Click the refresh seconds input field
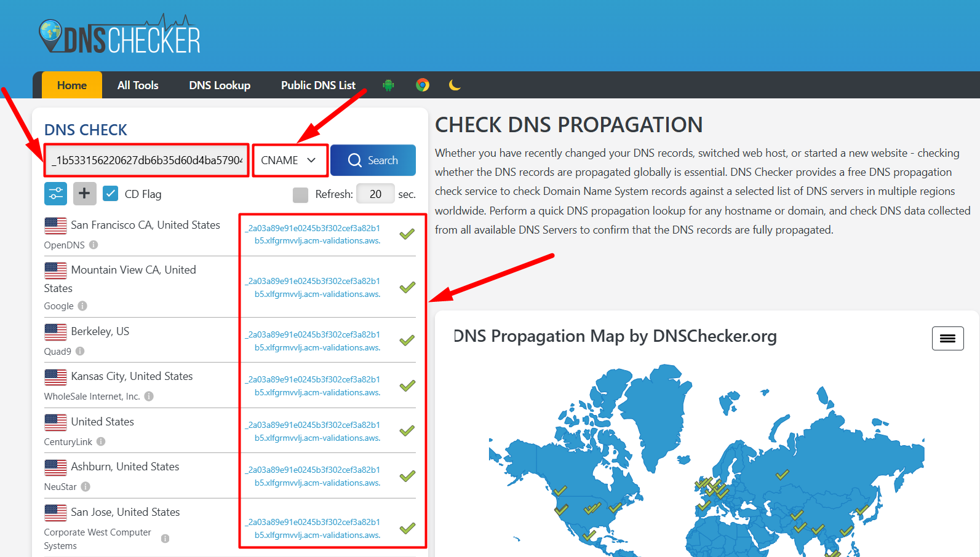Image resolution: width=980 pixels, height=557 pixels. [375, 194]
